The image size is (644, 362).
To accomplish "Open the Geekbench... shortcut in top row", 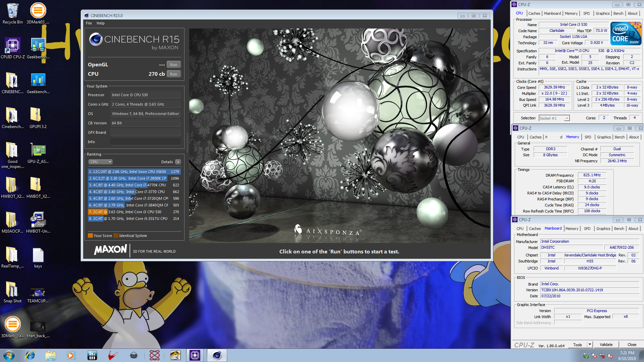I will pos(38,48).
